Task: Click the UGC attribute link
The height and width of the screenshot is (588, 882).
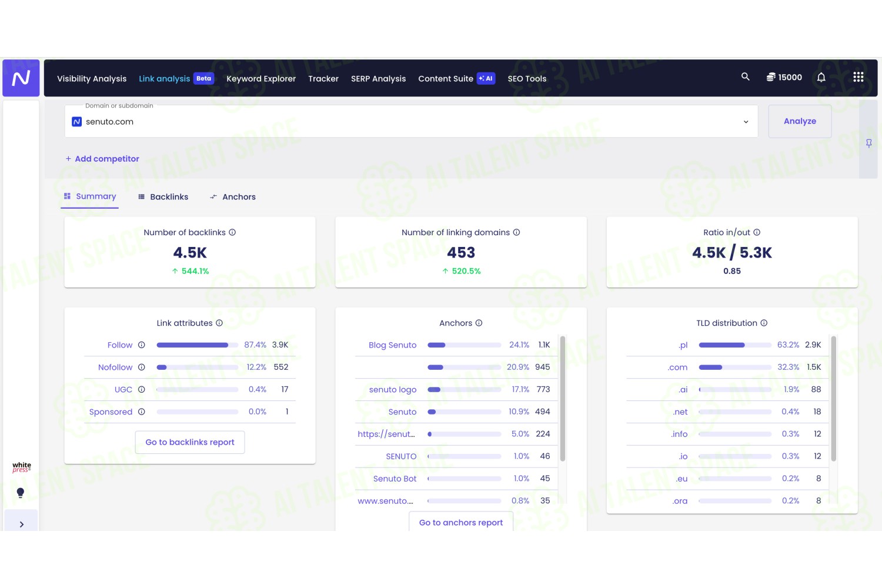Action: pyautogui.click(x=123, y=390)
